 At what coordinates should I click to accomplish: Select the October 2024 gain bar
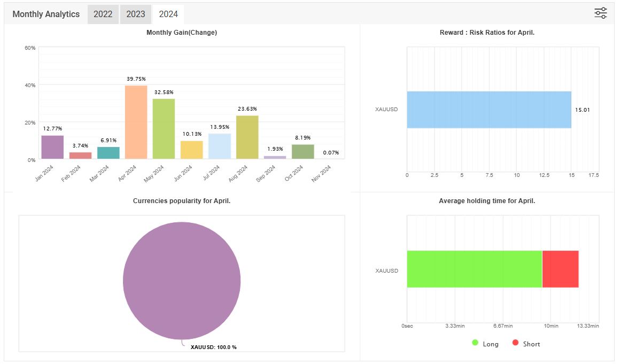303,152
